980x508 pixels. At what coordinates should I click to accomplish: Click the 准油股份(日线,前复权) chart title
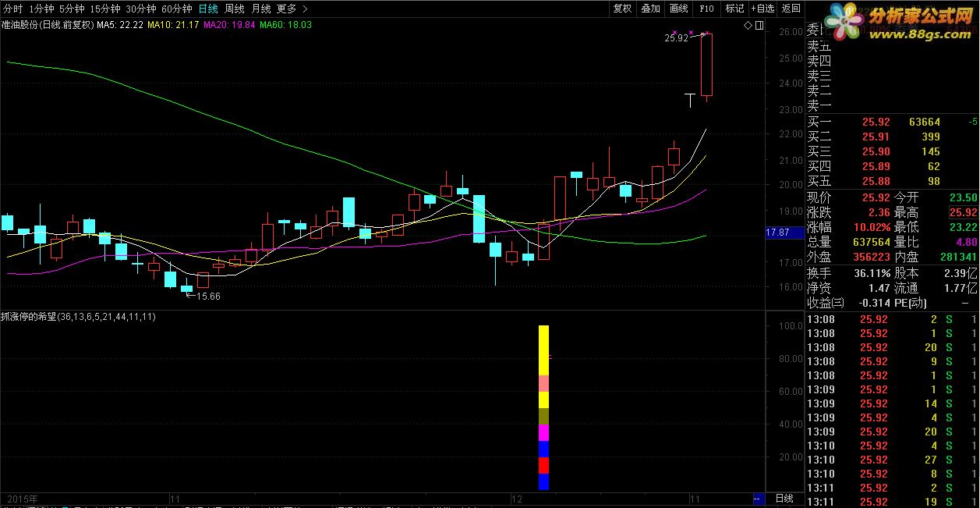coord(48,25)
